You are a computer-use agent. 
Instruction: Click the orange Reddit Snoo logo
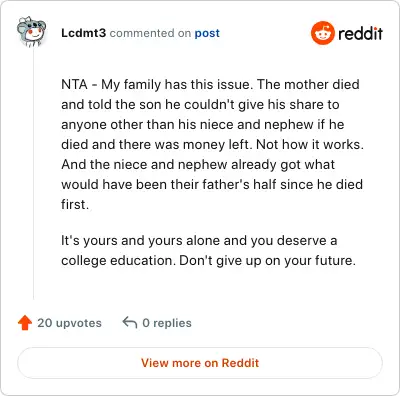tap(322, 33)
